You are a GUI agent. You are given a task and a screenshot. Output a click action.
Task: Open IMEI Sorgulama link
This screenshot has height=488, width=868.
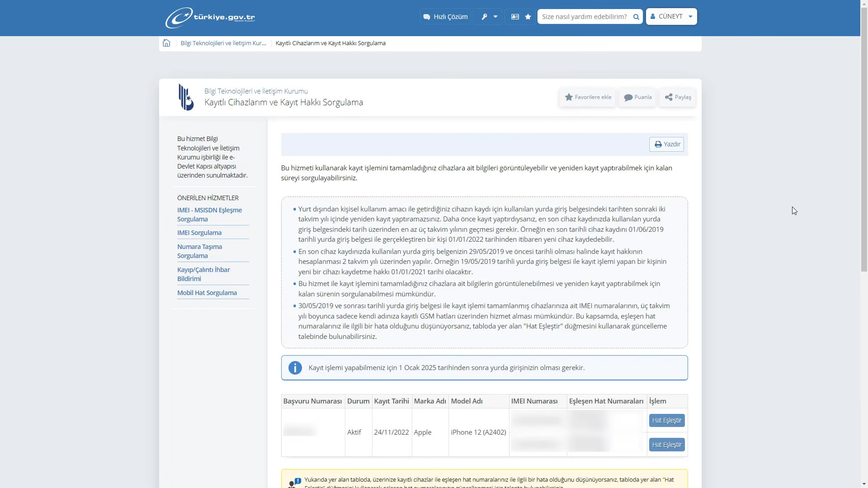click(x=199, y=233)
